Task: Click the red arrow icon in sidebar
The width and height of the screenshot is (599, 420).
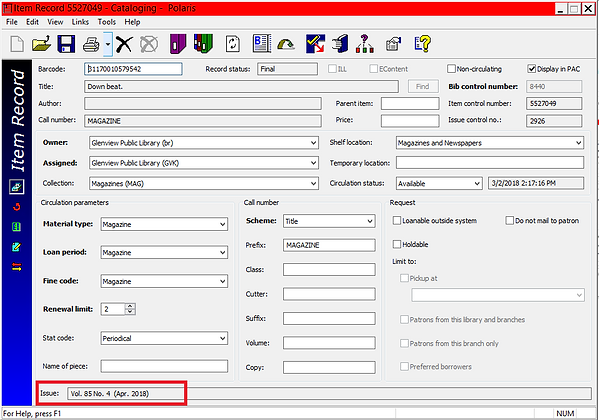Action: [x=16, y=207]
